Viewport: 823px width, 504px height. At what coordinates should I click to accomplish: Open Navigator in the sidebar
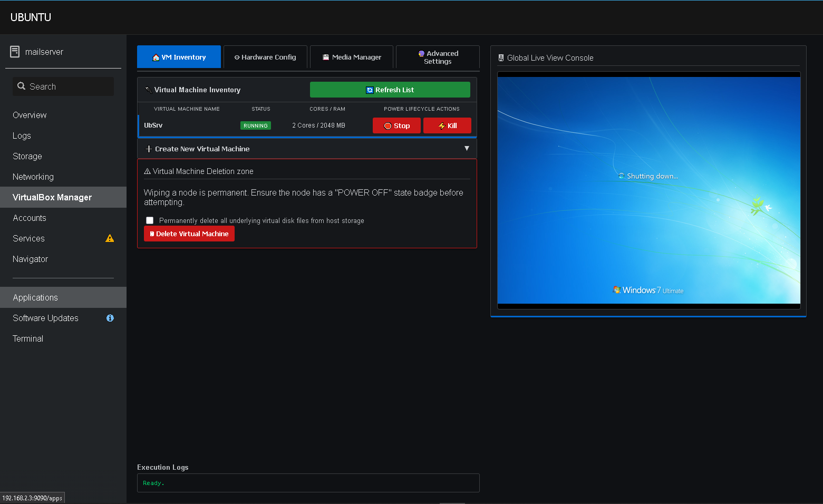(x=63, y=259)
